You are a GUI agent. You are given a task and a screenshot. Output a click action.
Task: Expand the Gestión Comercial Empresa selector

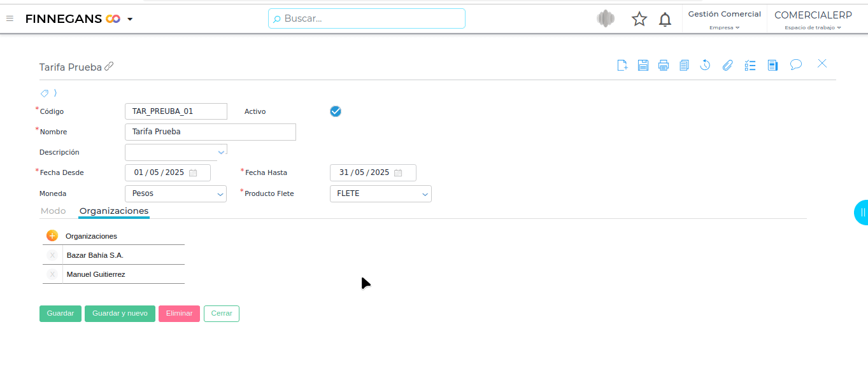725,19
